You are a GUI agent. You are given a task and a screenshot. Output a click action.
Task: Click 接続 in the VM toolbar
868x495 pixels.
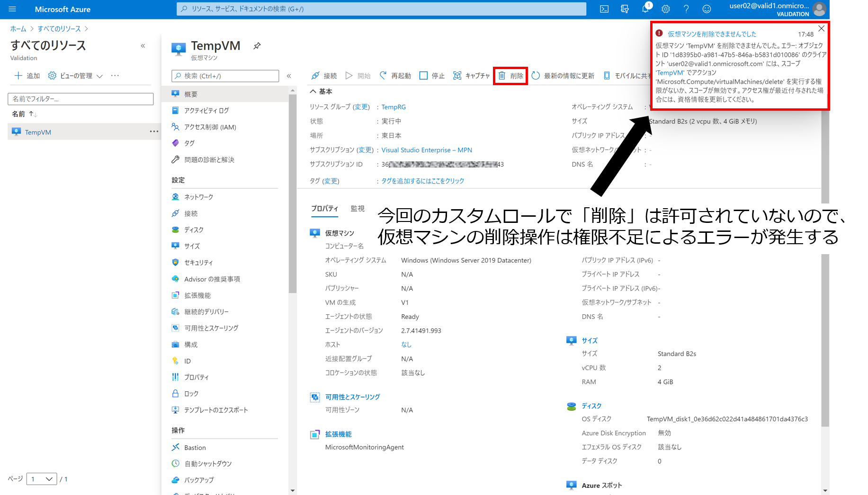pos(324,76)
